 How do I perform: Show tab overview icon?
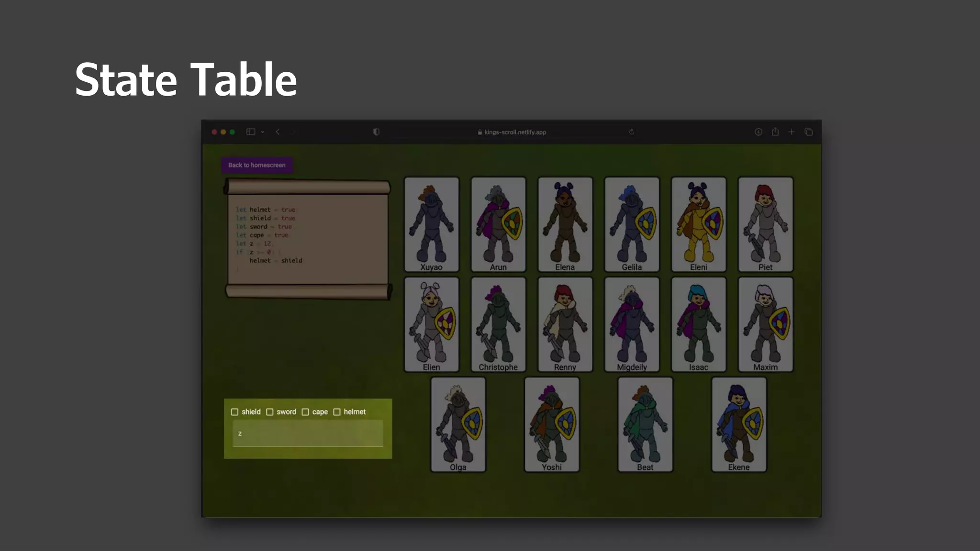809,132
